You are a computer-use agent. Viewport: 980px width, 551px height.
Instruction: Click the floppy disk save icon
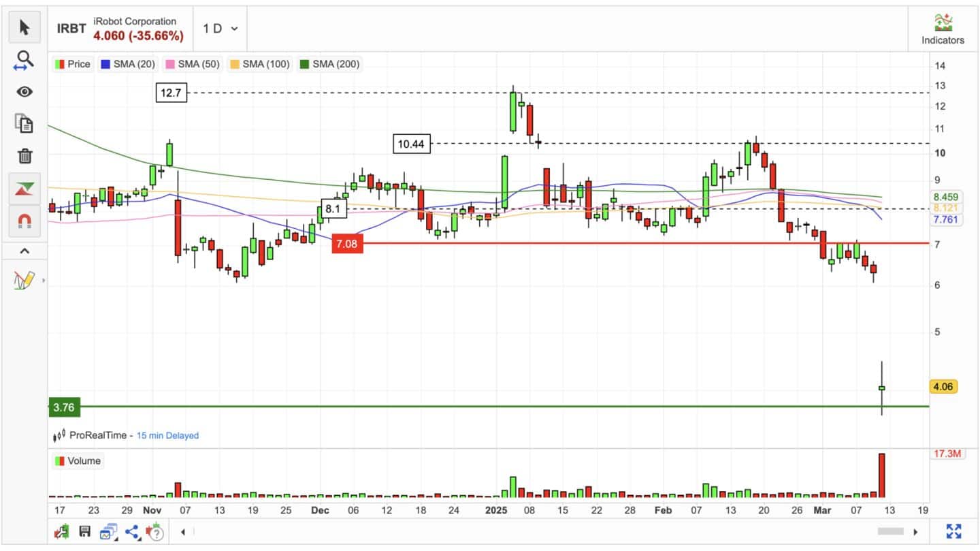(85, 531)
